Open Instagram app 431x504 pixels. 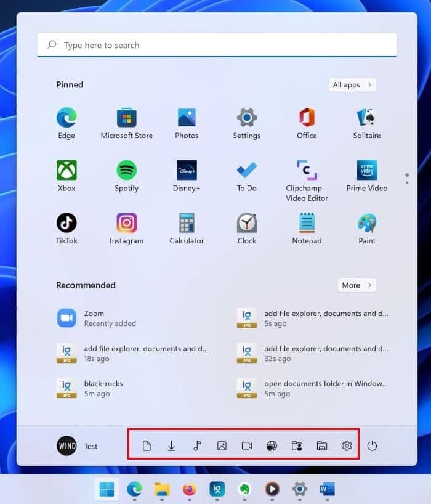point(127,229)
